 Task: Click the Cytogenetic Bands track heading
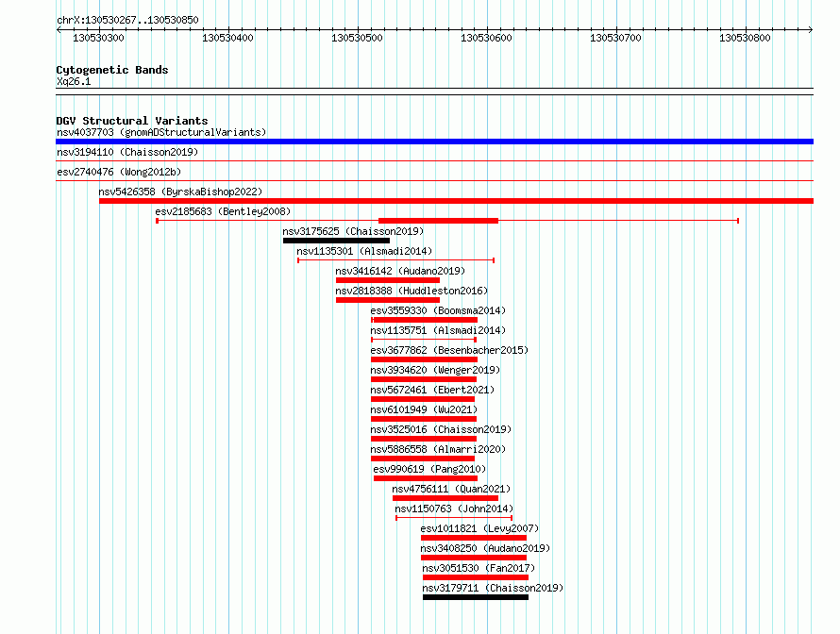point(112,70)
